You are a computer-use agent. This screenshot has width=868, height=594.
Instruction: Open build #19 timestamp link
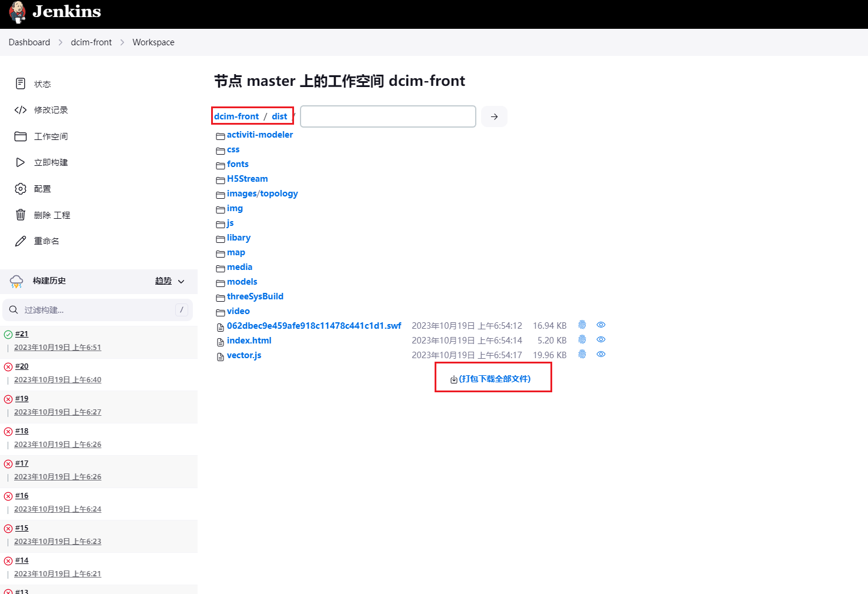click(58, 412)
